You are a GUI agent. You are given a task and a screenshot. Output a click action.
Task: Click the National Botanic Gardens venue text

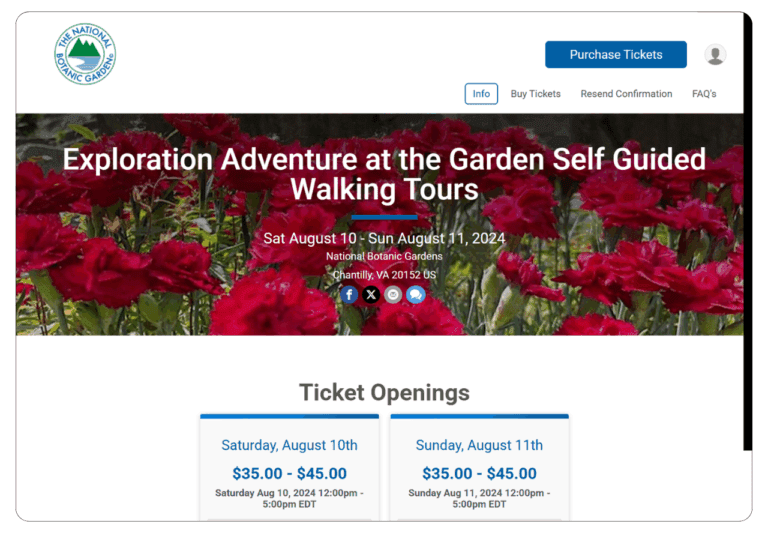384,256
